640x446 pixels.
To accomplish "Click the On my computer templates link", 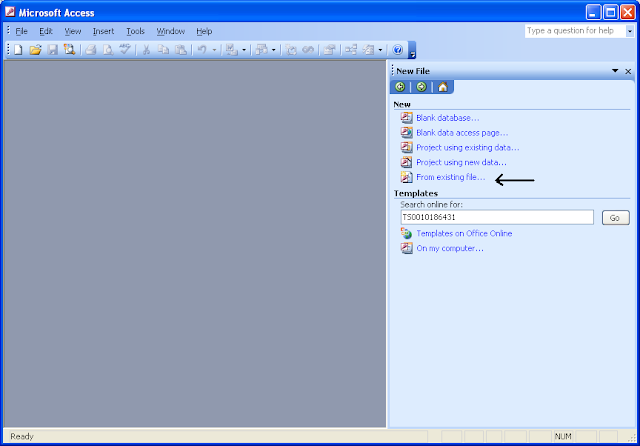I will pos(450,248).
